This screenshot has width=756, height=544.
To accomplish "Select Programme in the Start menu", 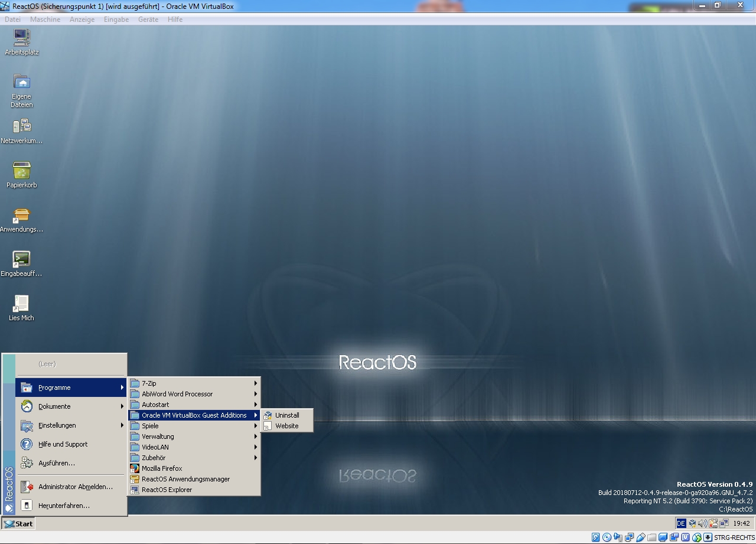I will [x=71, y=387].
